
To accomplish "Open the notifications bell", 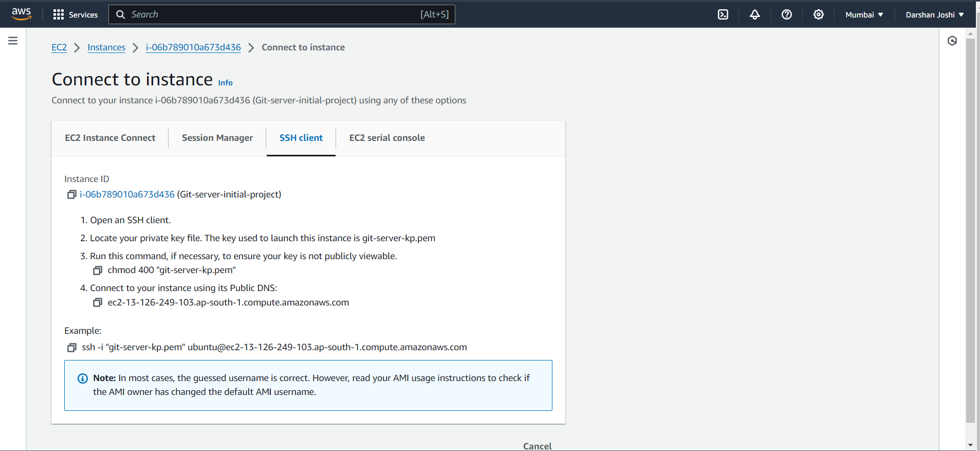I will 755,14.
